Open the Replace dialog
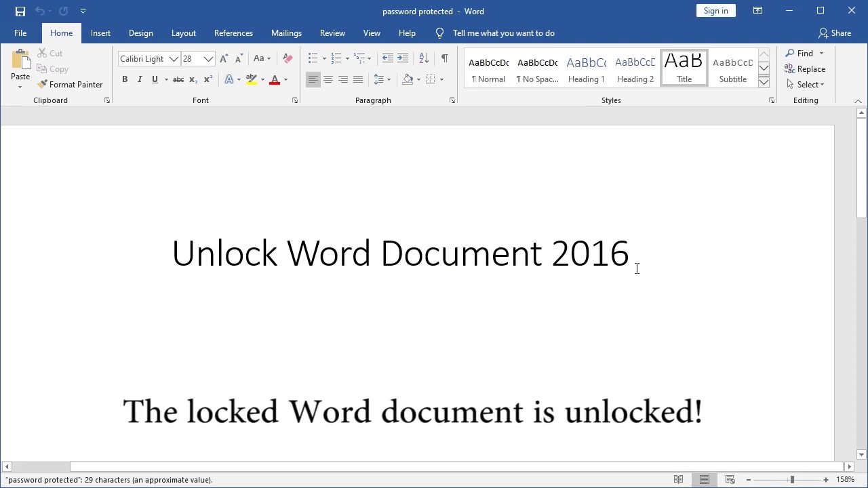Screen dimensions: 868x488 coord(805,69)
